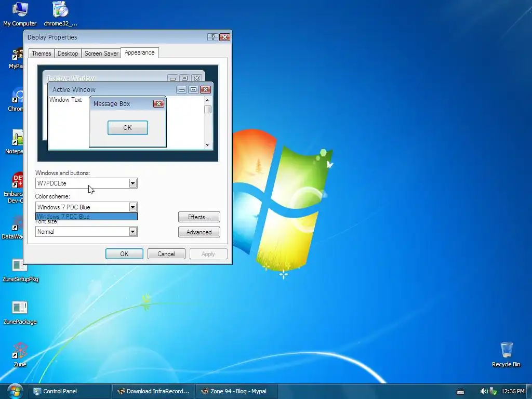Switch to the Screen Saver tab
The width and height of the screenshot is (532, 399).
pyautogui.click(x=101, y=54)
